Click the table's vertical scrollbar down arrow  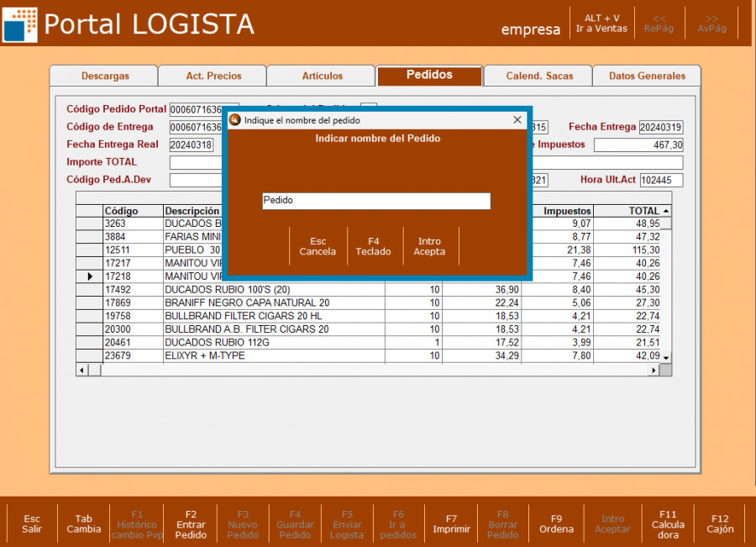(x=666, y=357)
